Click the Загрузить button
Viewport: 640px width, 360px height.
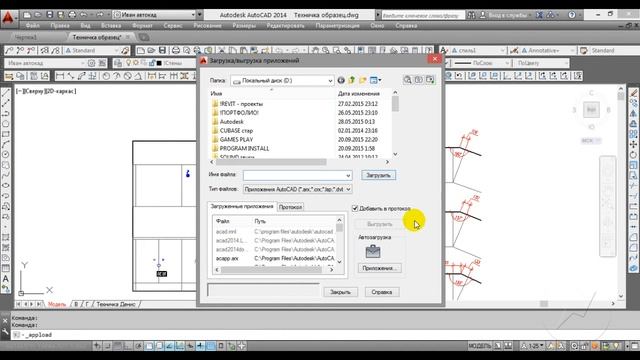378,175
